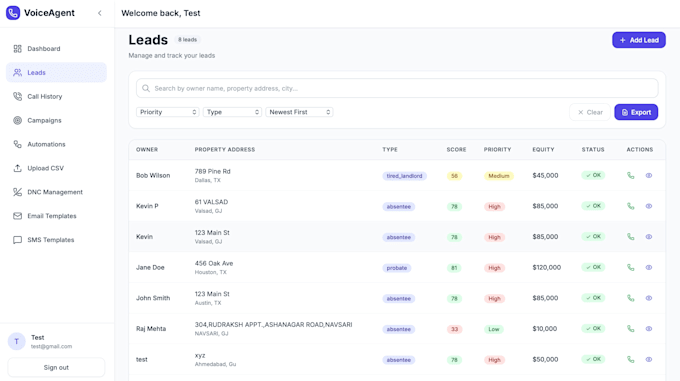Click the Score column header
This screenshot has height=381, width=680.
tap(456, 150)
